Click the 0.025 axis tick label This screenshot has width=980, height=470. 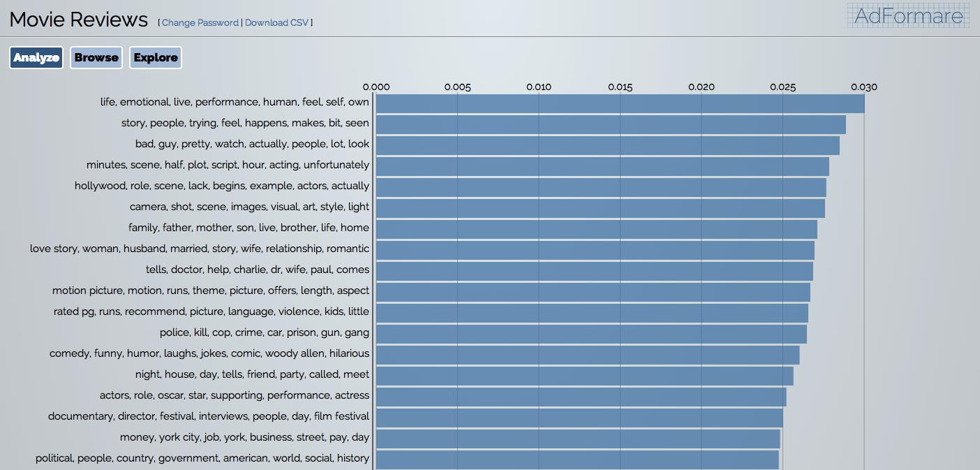click(x=783, y=87)
